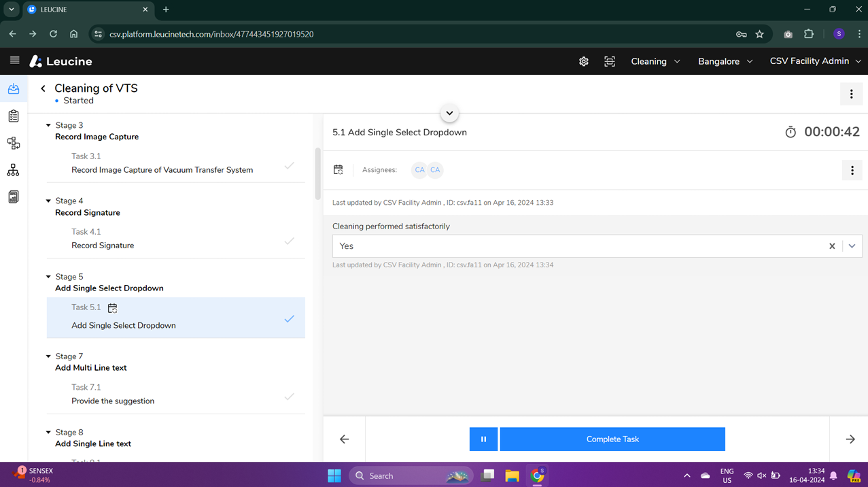The image size is (868, 487).
Task: Clear the Yes selection with the X
Action: click(x=832, y=246)
